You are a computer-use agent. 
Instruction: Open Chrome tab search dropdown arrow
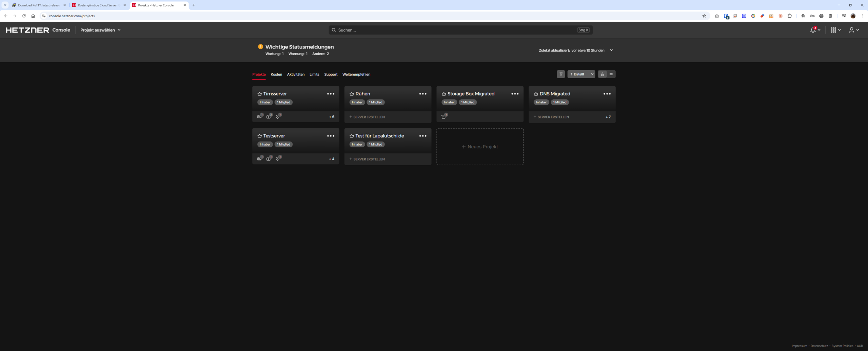(x=5, y=5)
